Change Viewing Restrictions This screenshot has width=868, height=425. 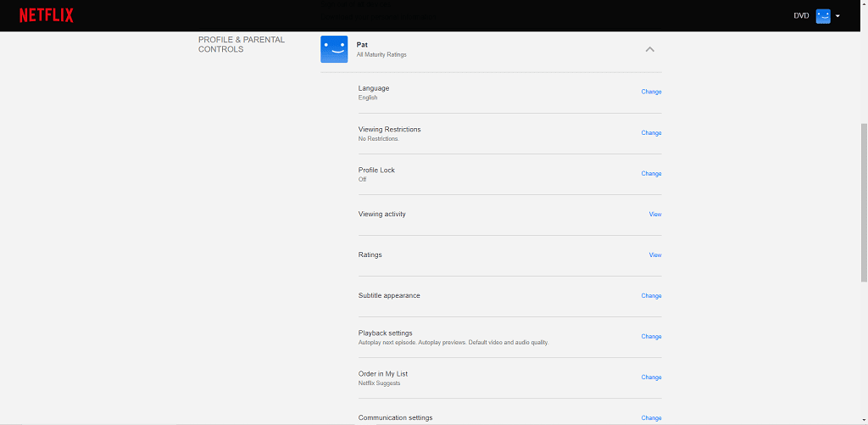(651, 133)
